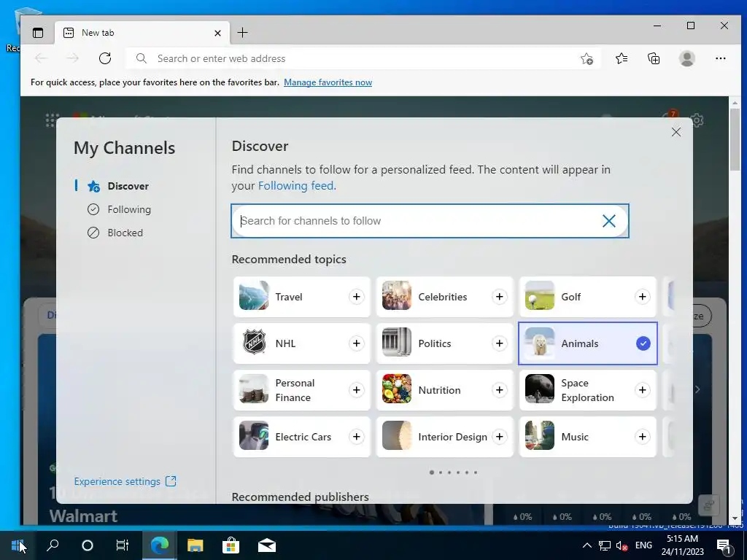747x560 pixels.
Task: Click the page scrollbar down arrow
Action: tap(735, 518)
